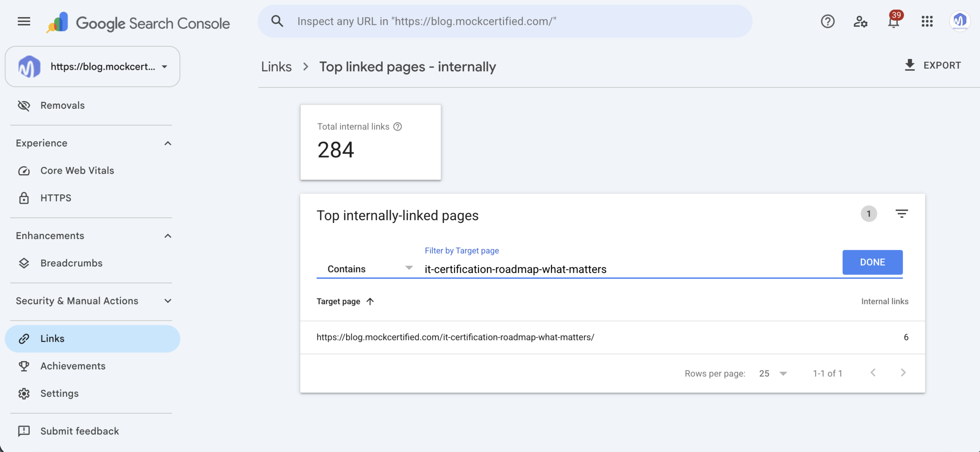980x452 pixels.
Task: Go to the previous results page
Action: [873, 373]
